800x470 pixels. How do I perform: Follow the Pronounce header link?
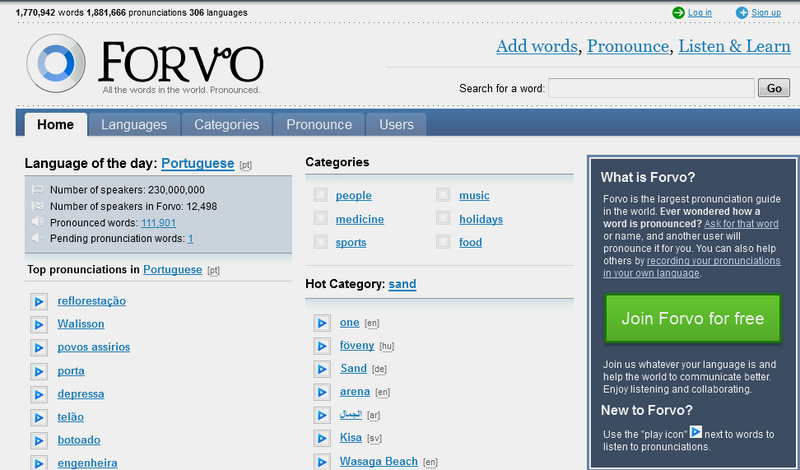point(628,46)
